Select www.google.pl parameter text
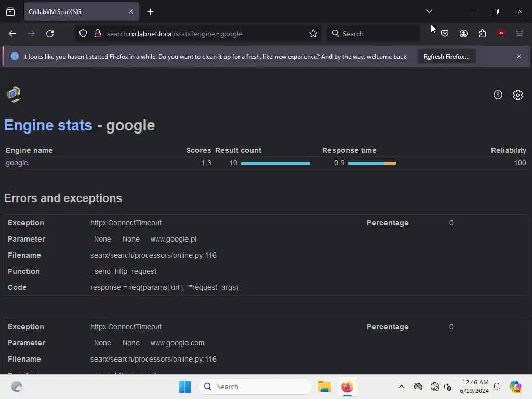Viewport: 532px width, 399px height. point(174,239)
